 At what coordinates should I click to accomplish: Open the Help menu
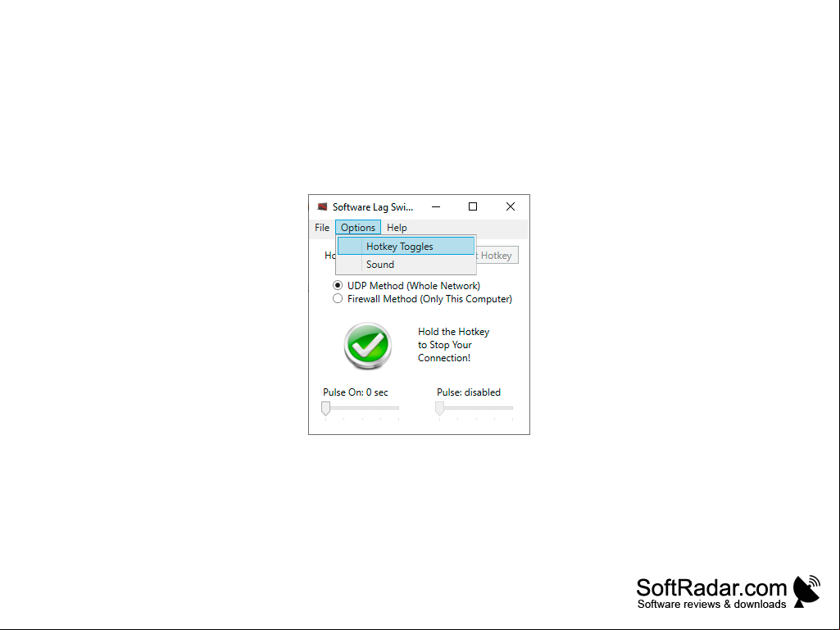pyautogui.click(x=397, y=228)
